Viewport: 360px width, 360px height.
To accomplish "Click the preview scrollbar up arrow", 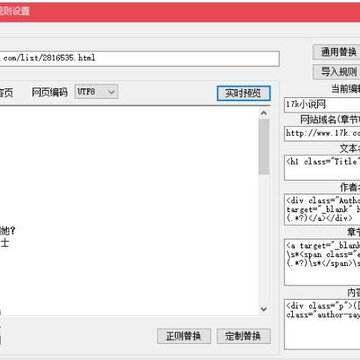I will tap(264, 113).
